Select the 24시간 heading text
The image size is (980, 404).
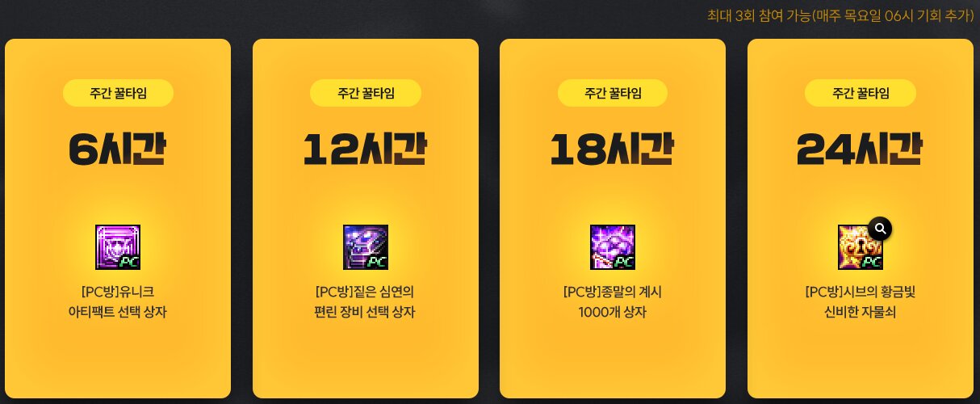861,149
